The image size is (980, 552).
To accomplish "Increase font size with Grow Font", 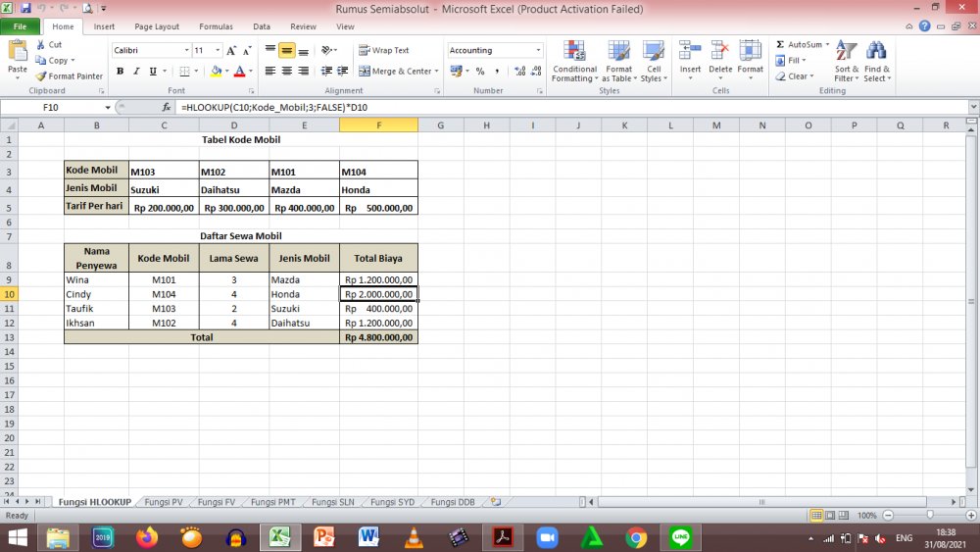I will (x=231, y=51).
